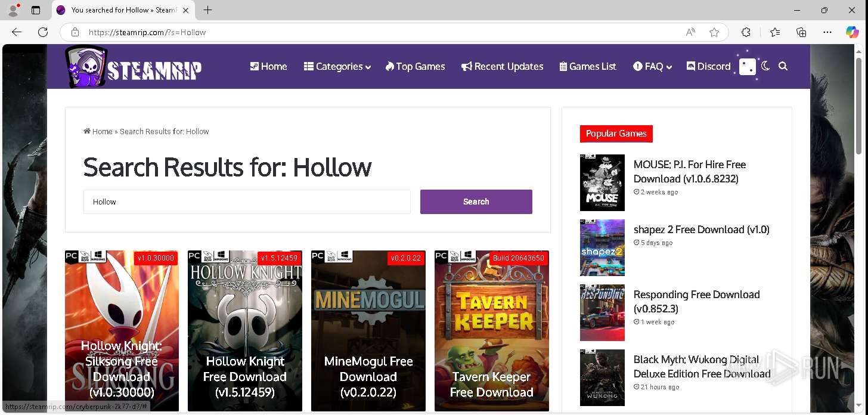The width and height of the screenshot is (868, 415).
Task: Open a new tab with plus button
Action: tap(207, 10)
